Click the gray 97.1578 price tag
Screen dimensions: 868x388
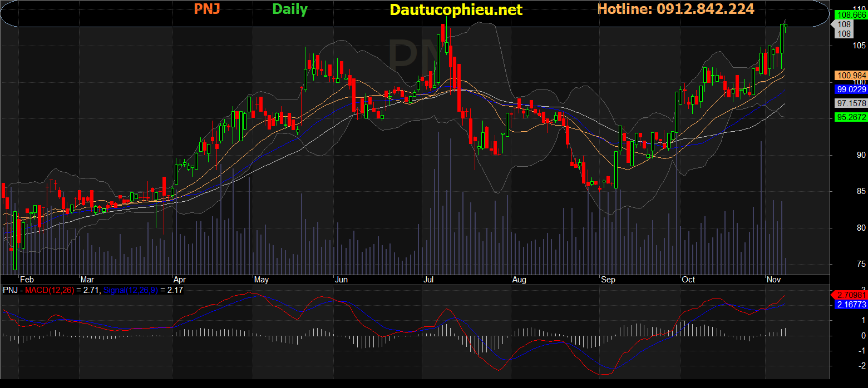point(851,103)
